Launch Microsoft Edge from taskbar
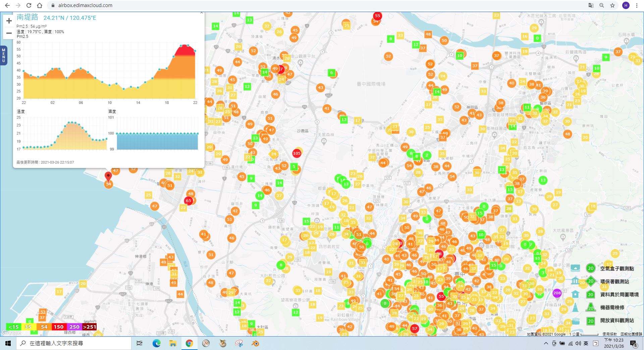Image resolution: width=644 pixels, height=350 pixels. [156, 343]
